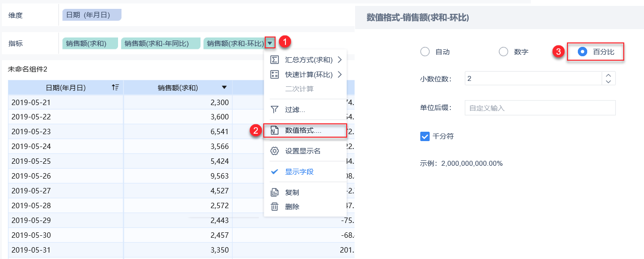Click the 日期 (年月日) dimension pill
Image resolution: width=644 pixels, height=259 pixels.
click(x=92, y=15)
